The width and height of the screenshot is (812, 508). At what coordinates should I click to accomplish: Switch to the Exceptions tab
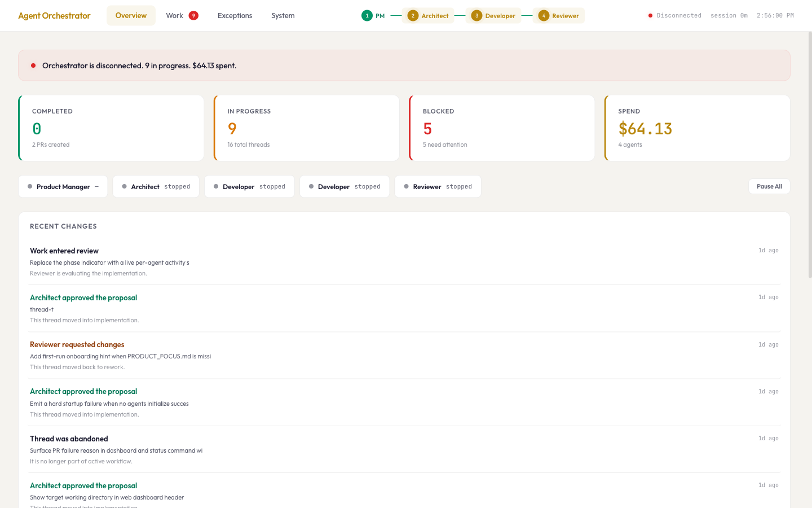point(235,15)
